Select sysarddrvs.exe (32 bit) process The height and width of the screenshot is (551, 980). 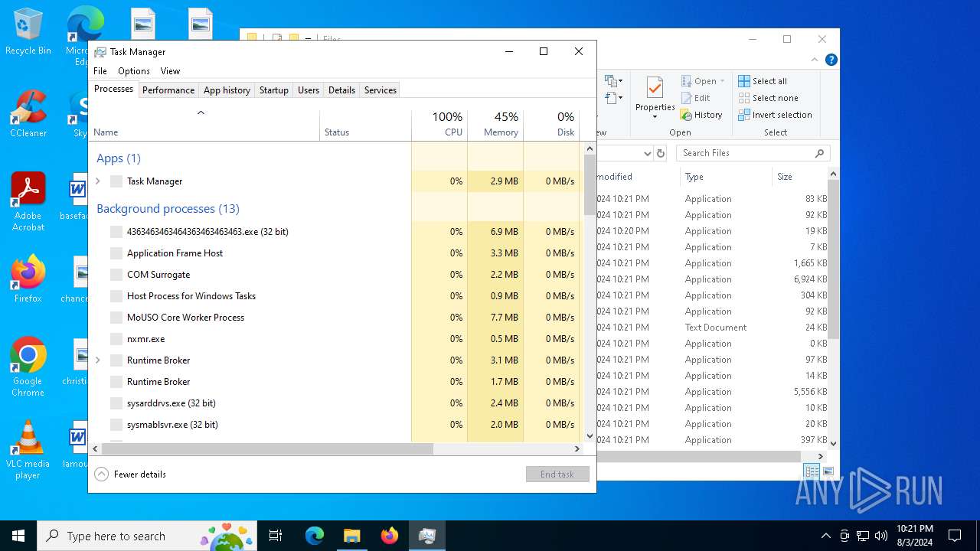pyautogui.click(x=335, y=403)
